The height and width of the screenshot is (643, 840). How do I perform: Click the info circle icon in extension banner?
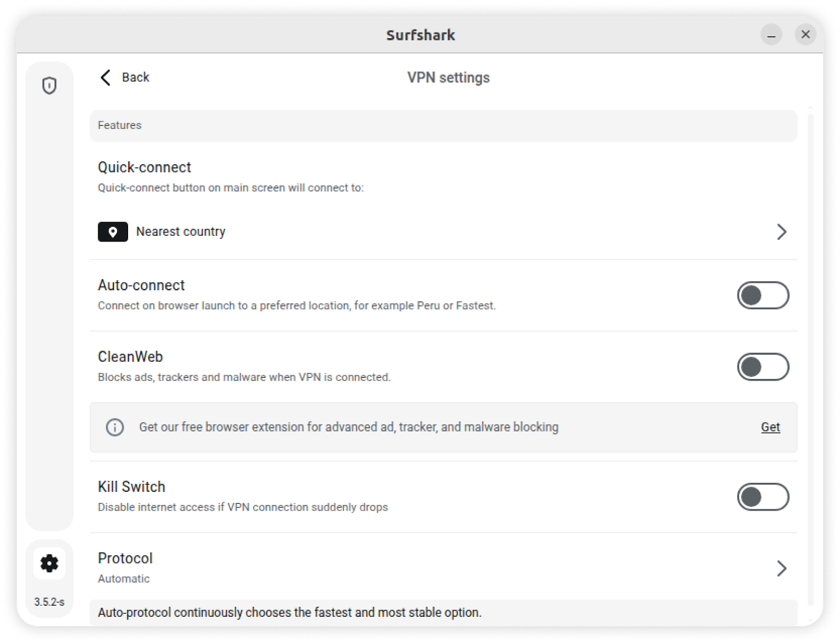[x=115, y=427]
